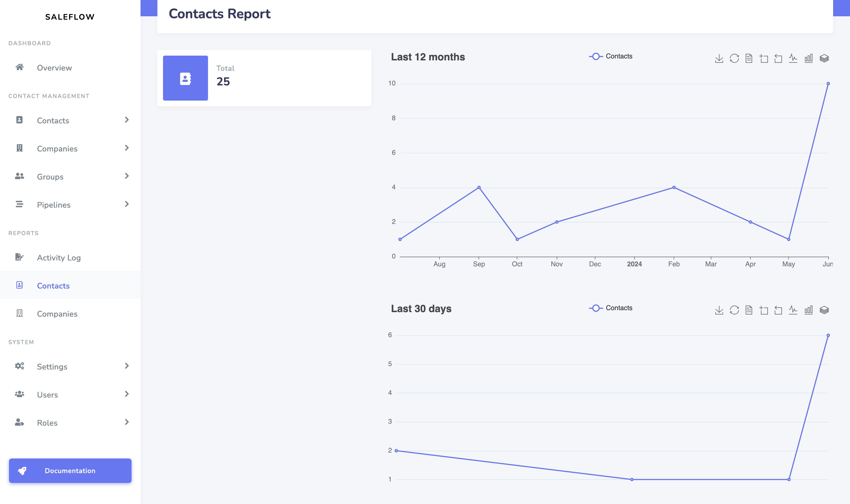
Task: Expand the Roles submenu
Action: [x=70, y=423]
